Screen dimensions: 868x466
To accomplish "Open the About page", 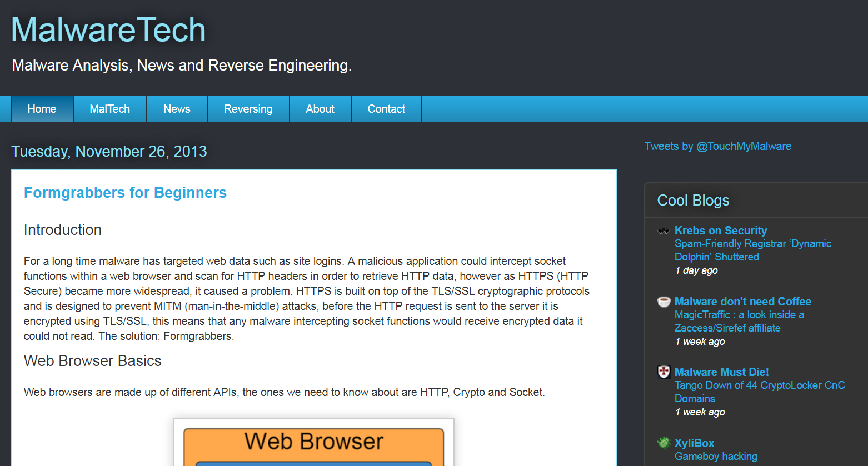I will [320, 109].
